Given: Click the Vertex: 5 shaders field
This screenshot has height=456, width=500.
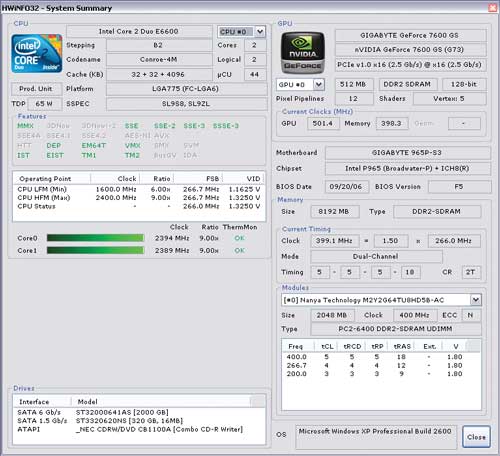Looking at the screenshot, I should 450,99.
